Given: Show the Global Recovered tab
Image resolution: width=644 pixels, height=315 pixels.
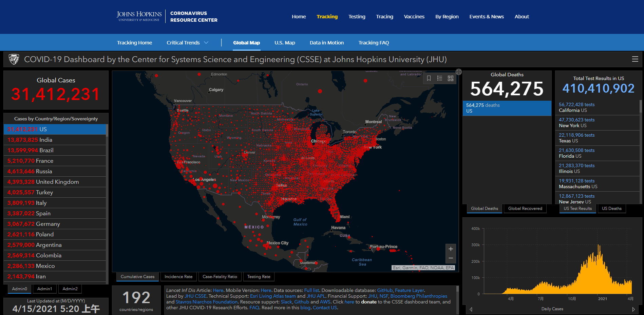Looking at the screenshot, I should tap(525, 209).
